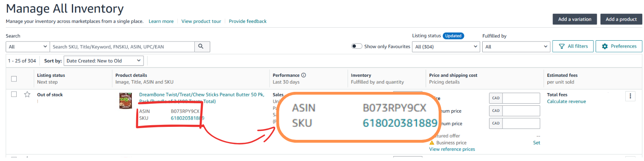Open the DreamBone product thumbnail image
This screenshot has height=161, width=644.
[x=126, y=100]
